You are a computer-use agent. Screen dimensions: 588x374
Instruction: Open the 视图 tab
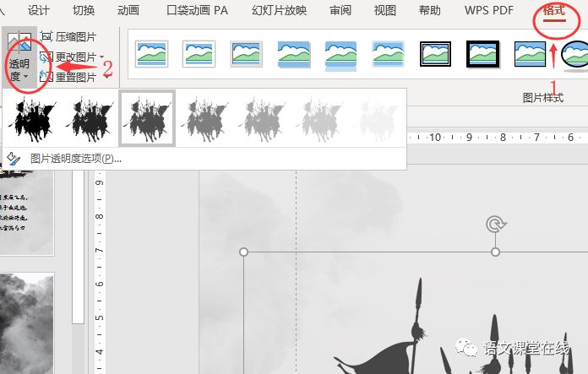pyautogui.click(x=385, y=10)
